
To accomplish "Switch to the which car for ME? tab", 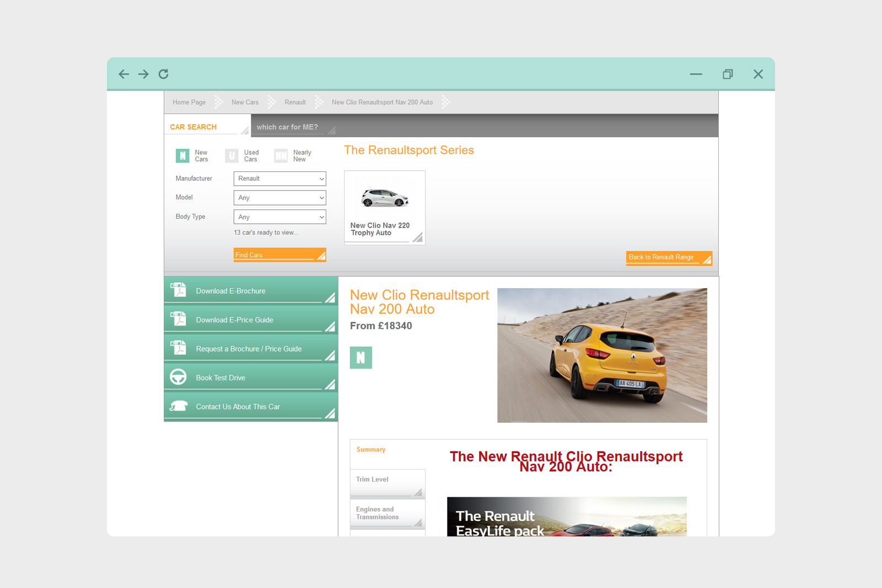I will point(287,127).
